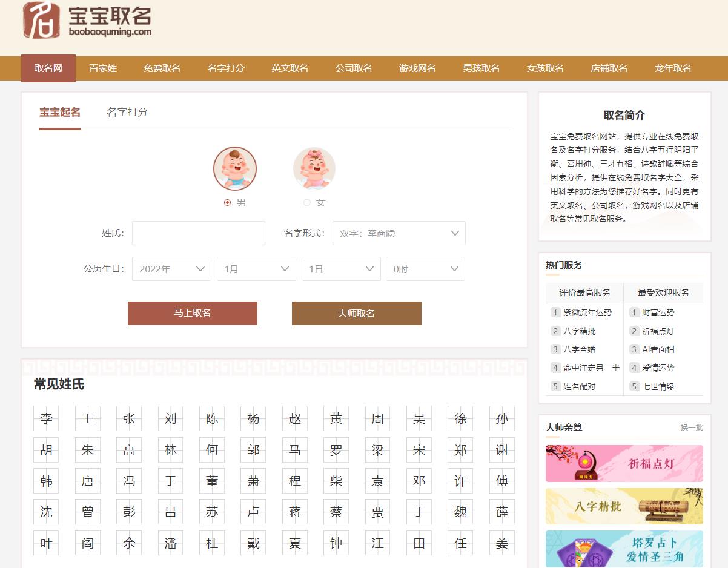Open the 2022年 birth year dropdown
Screen dimensions: 728x568
click(x=171, y=269)
